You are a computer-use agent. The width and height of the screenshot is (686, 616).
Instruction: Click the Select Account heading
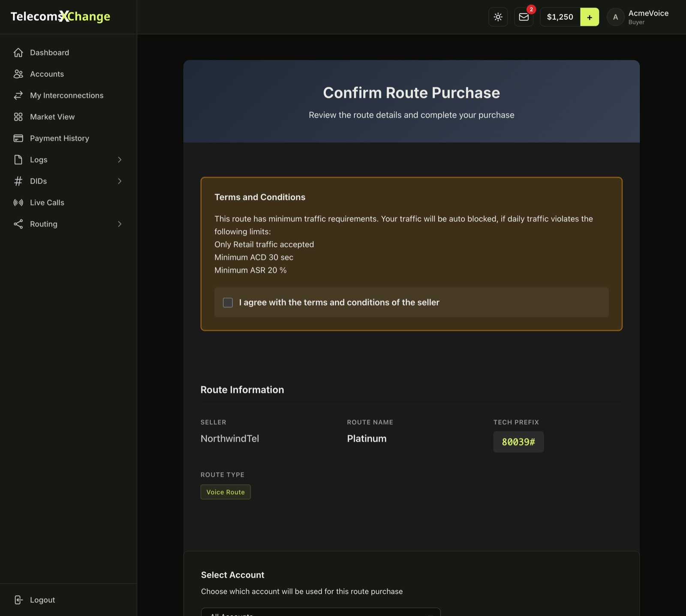point(233,575)
